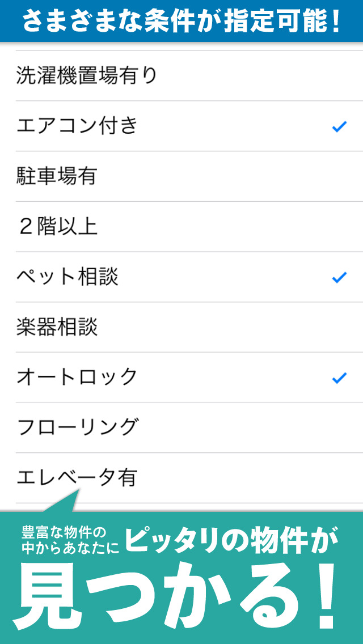The image size is (363, 644).
Task: Tap the blue checkmark next to ペット相談
Action: (x=339, y=278)
